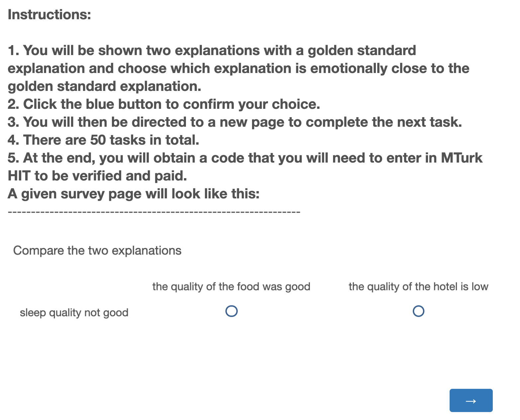Click the line starting "5. At the end"

pos(245,158)
